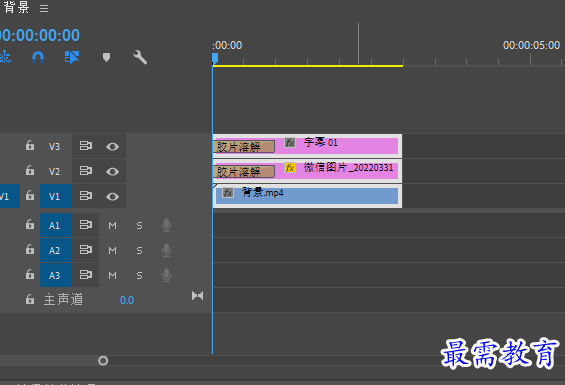Hide track V3 output with eye icon
Viewport: 565px width, 385px height.
point(112,146)
